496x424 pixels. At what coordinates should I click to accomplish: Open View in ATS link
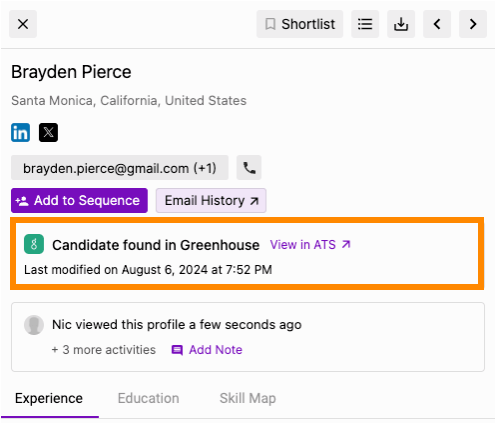310,245
